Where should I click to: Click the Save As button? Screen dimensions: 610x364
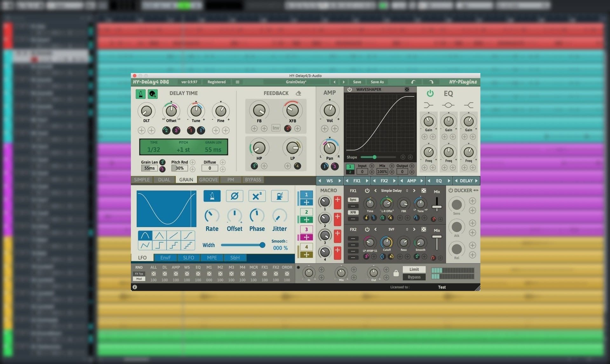[x=377, y=82]
